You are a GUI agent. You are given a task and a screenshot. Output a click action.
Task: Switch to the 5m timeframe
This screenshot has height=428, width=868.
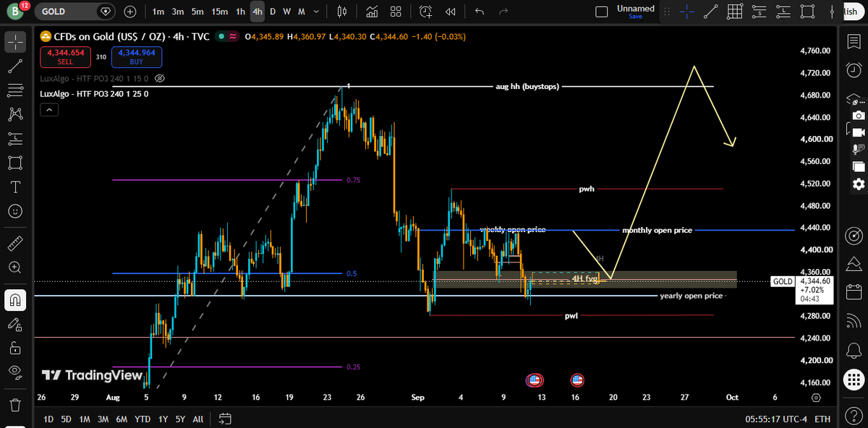(197, 12)
